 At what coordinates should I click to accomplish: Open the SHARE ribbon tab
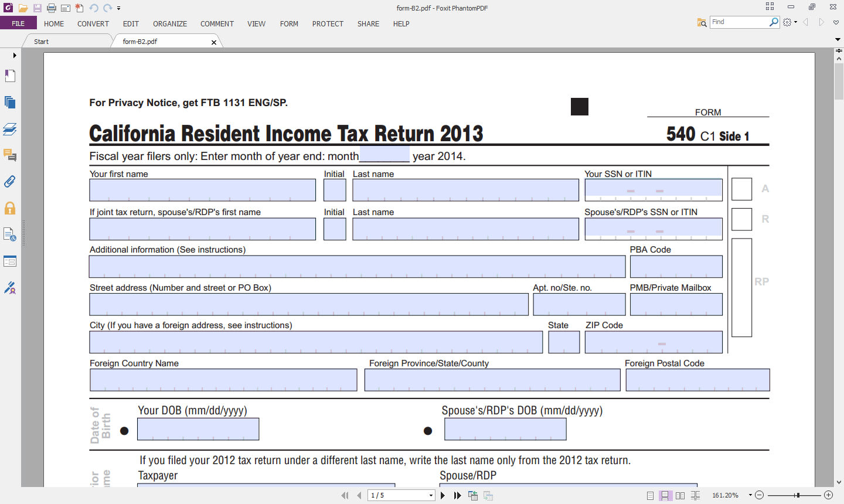[368, 24]
